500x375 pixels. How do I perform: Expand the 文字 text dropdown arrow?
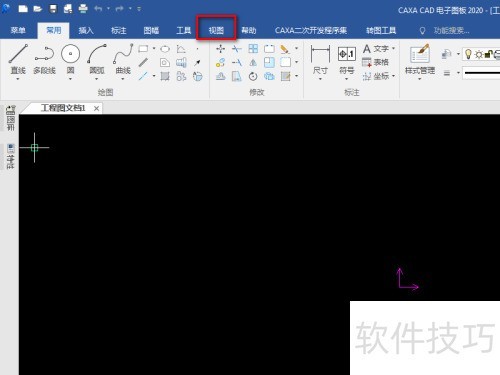(x=394, y=49)
